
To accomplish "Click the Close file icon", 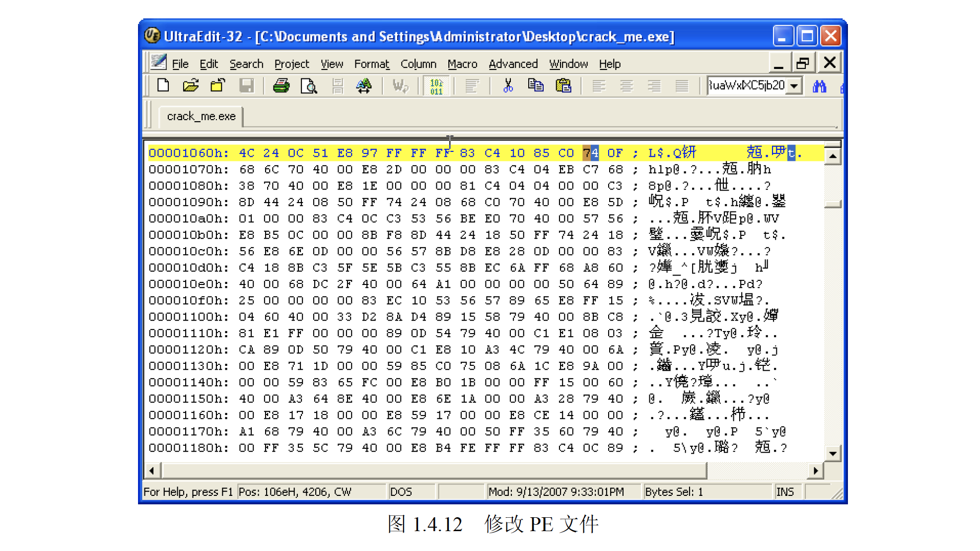I will pyautogui.click(x=218, y=86).
